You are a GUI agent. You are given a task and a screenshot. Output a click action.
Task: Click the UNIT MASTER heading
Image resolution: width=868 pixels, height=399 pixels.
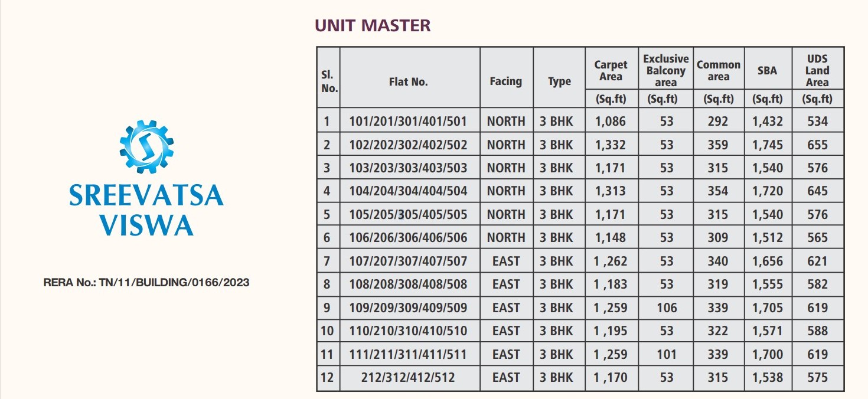point(373,25)
